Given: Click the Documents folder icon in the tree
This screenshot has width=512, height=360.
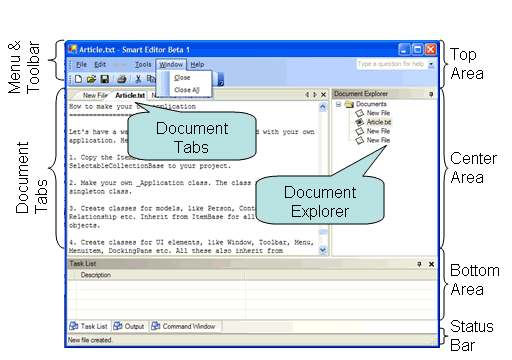Looking at the screenshot, I should click(x=349, y=104).
